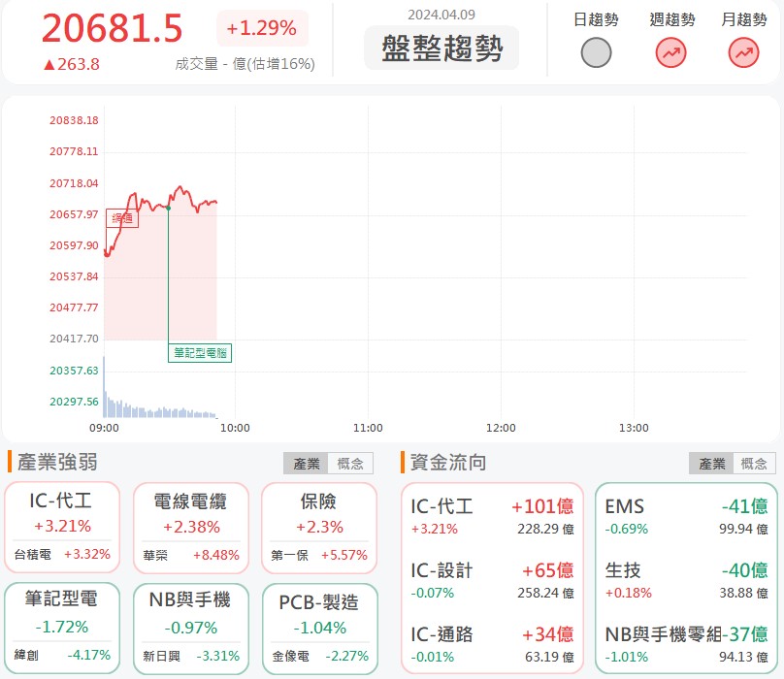Screen dimensions: 784x679
Task: Click the monthly trend (月趨勢) up-arrow icon
Action: [x=743, y=52]
